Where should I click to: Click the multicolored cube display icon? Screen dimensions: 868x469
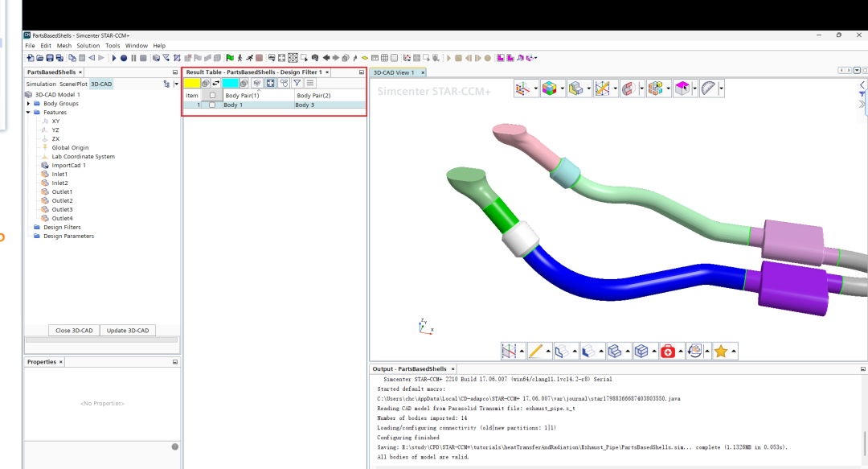(549, 88)
